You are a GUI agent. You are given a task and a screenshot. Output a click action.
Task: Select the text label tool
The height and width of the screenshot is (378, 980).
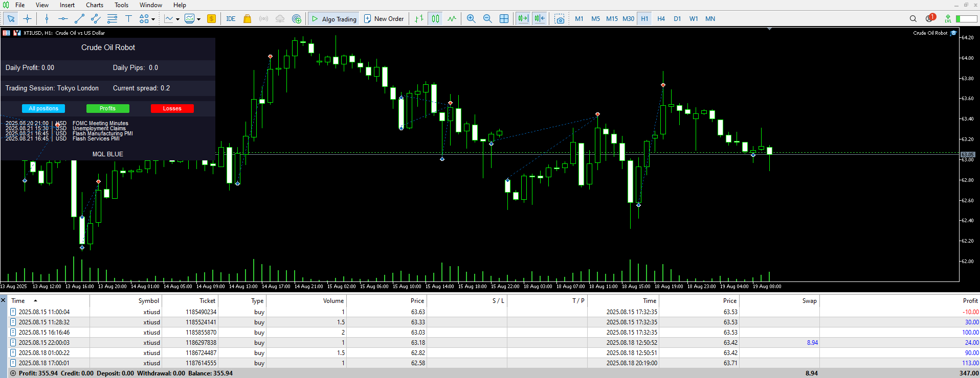point(128,19)
